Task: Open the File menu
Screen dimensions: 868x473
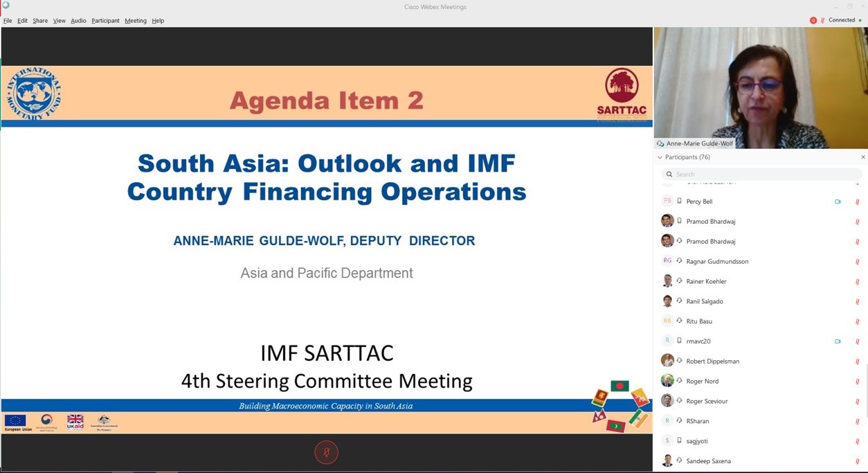Action: pyautogui.click(x=8, y=21)
